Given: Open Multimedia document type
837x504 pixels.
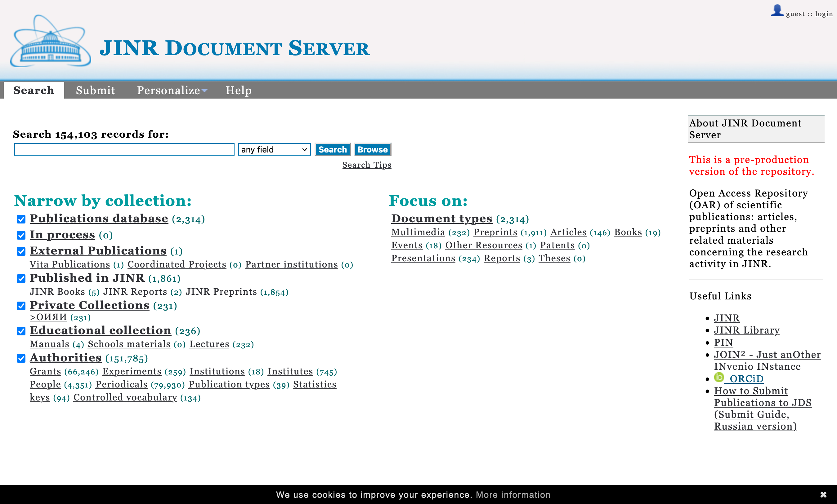Looking at the screenshot, I should (x=418, y=232).
